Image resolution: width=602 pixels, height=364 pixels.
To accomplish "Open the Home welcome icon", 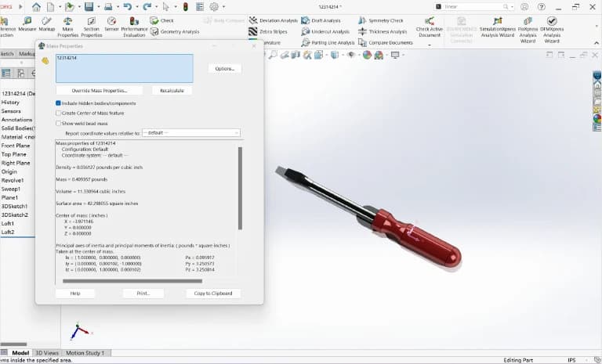I will pyautogui.click(x=36, y=6).
